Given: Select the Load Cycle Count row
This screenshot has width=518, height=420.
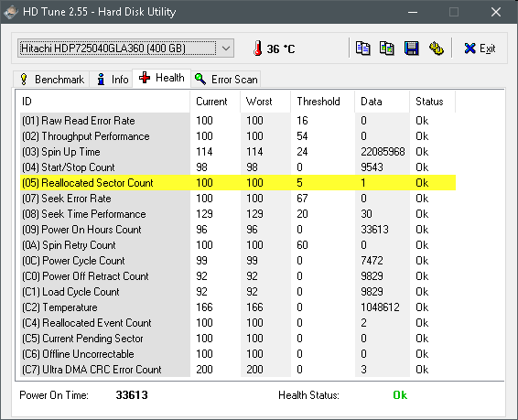Looking at the screenshot, I should [238, 292].
